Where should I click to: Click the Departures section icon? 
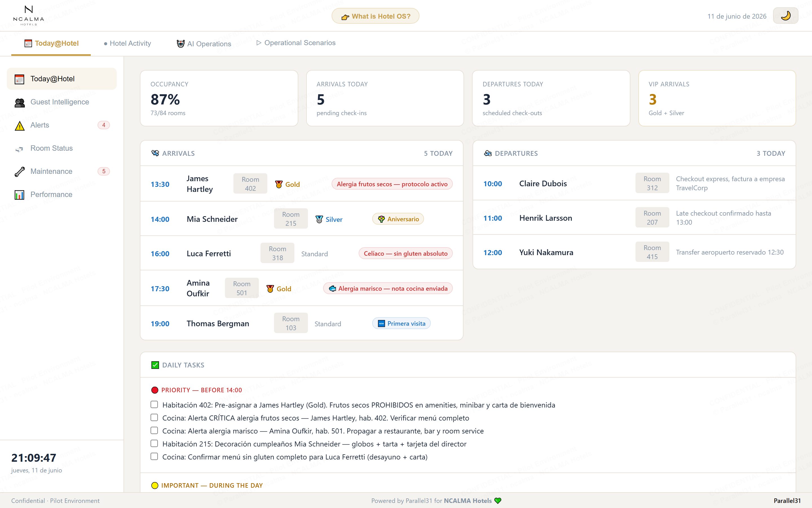(488, 153)
